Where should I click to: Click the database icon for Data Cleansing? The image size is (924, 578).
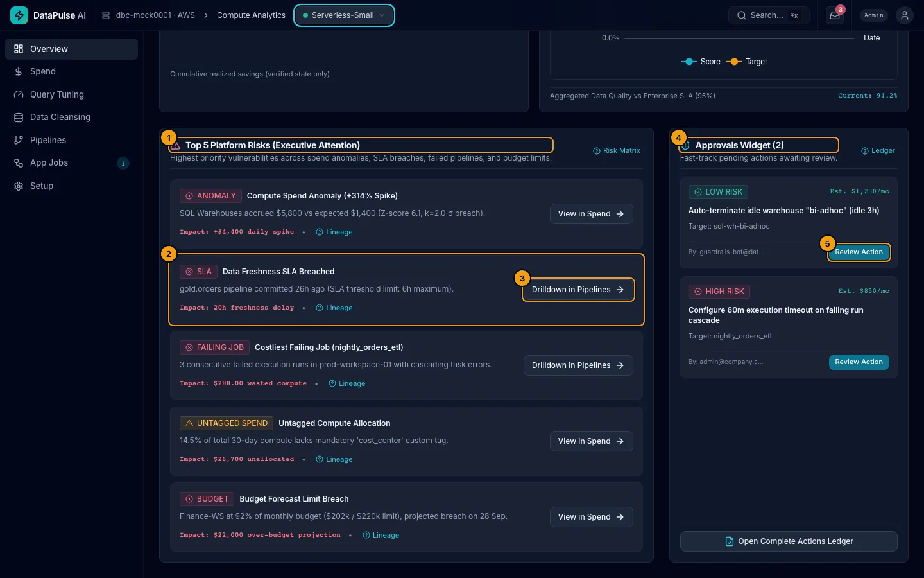(x=19, y=118)
